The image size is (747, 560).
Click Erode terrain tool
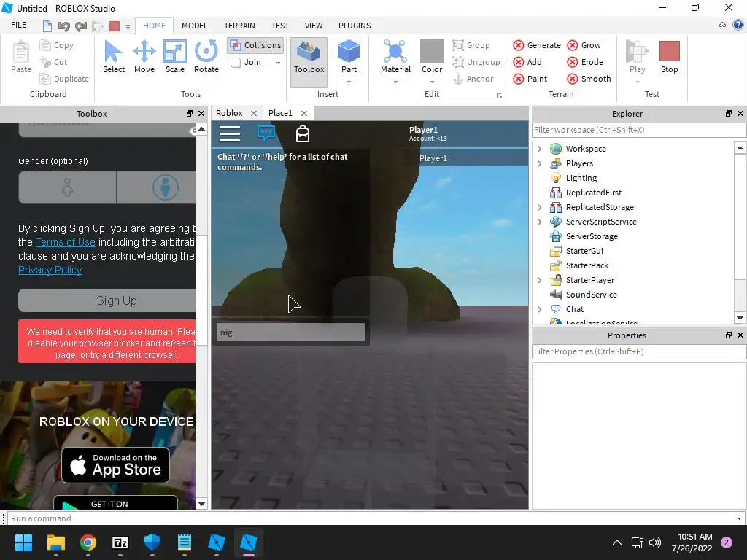[586, 62]
